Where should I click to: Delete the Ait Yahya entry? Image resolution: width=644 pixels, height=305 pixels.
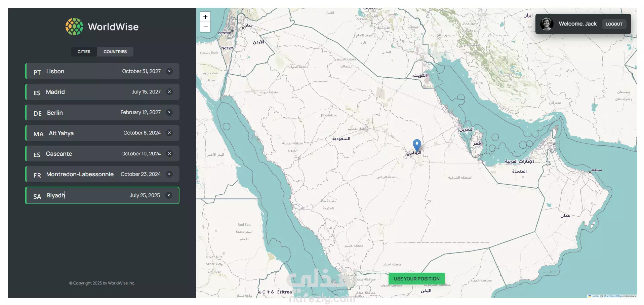pos(169,133)
